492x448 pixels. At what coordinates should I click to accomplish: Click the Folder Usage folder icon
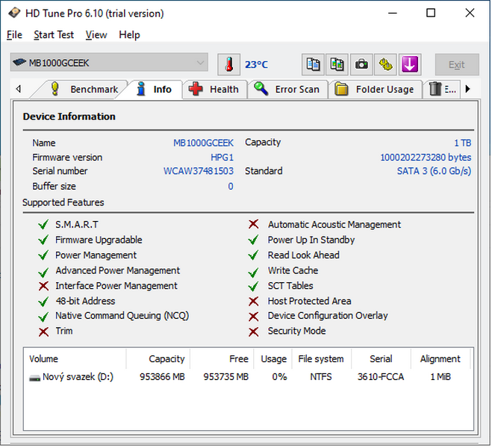tap(342, 89)
